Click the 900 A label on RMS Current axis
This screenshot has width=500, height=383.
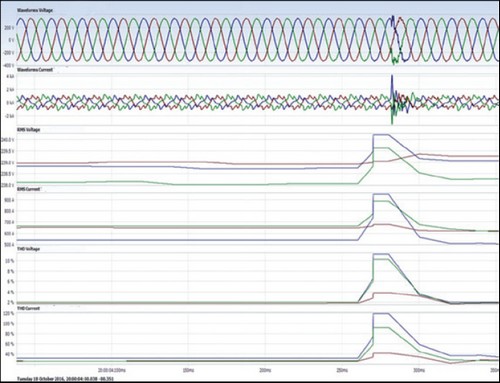click(9, 200)
